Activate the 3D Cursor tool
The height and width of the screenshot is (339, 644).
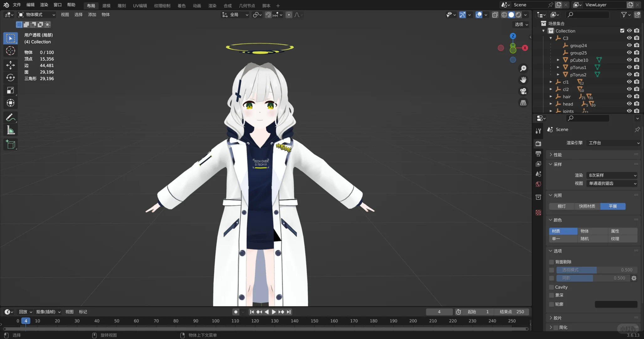pos(10,51)
